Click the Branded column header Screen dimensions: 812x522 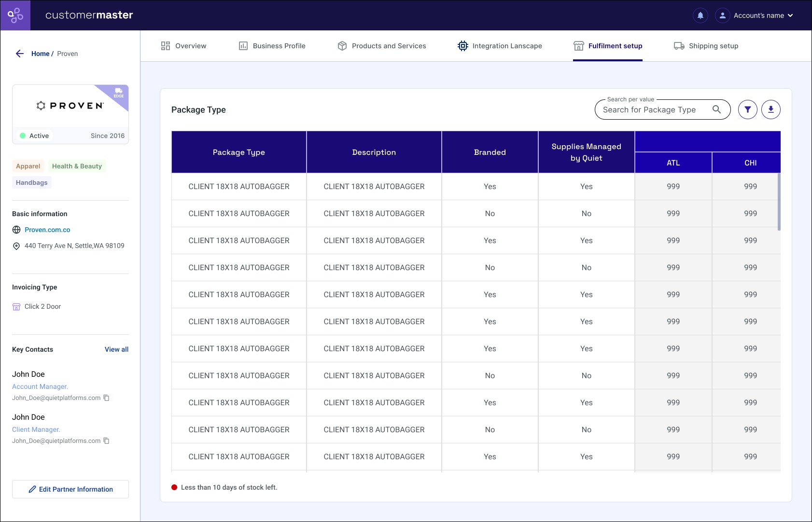point(490,152)
